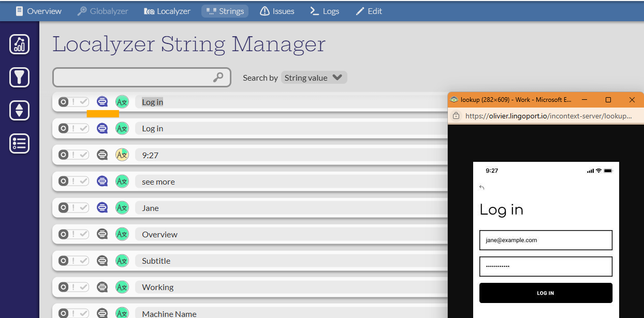The height and width of the screenshot is (318, 644).
Task: Click the back arrow in phone preview
Action: click(482, 188)
